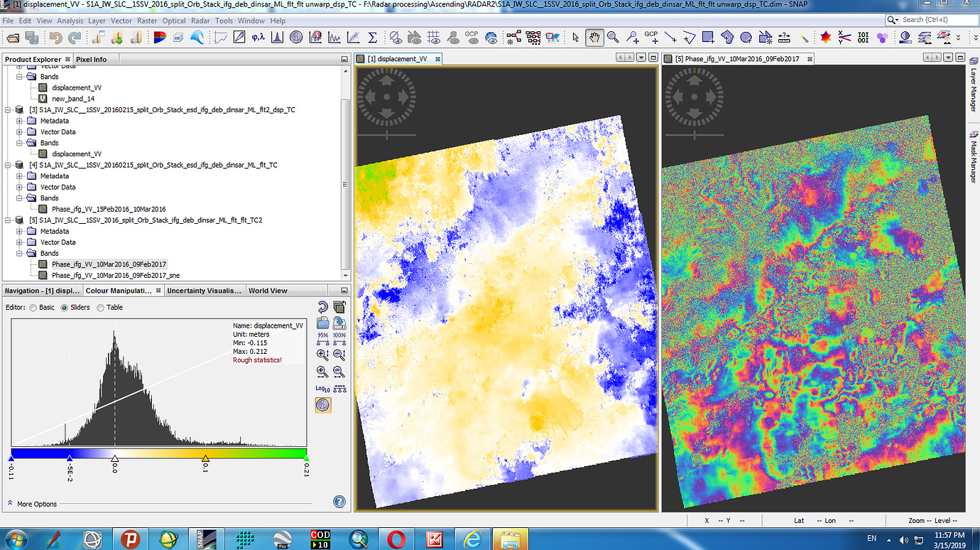Image resolution: width=980 pixels, height=550 pixels.
Task: Click the 0.1 orange colour slider handle
Action: click(x=205, y=459)
